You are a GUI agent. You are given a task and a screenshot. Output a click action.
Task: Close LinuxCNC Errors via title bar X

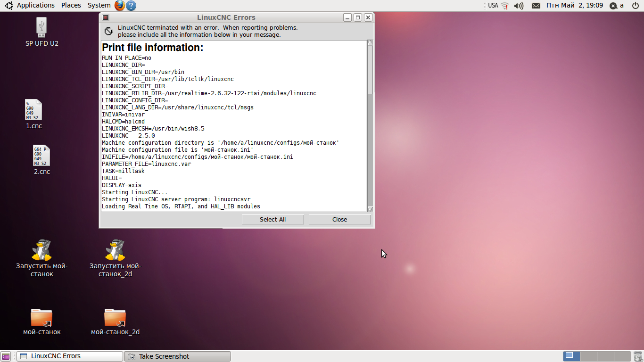coord(368,17)
